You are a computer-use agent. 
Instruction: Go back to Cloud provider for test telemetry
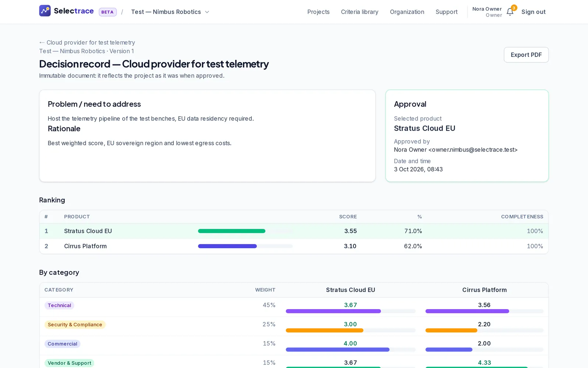87,43
